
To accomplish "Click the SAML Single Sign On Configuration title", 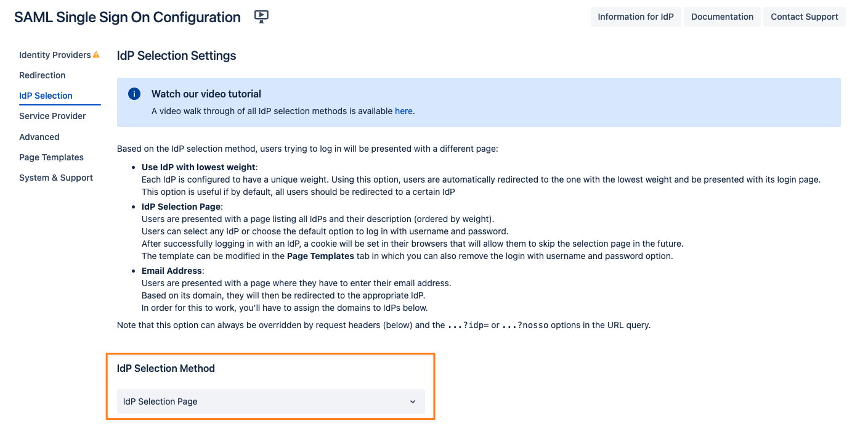I will pyautogui.click(x=128, y=17).
